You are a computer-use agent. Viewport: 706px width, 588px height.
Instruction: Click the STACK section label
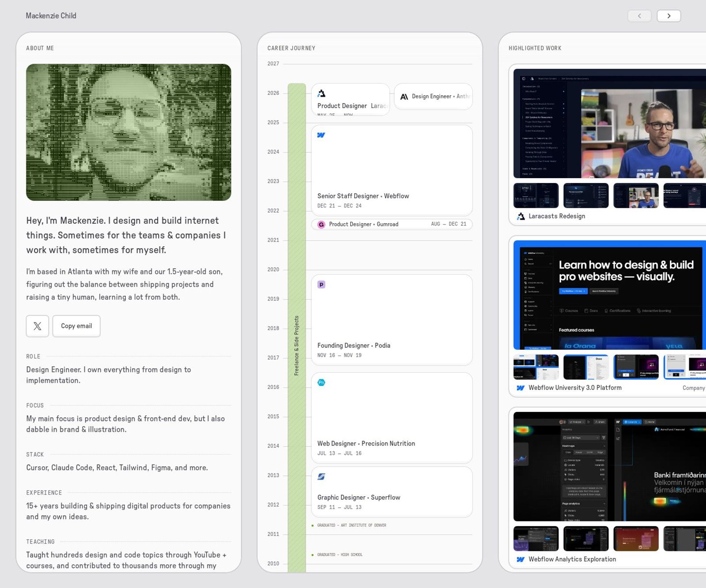pos(35,454)
